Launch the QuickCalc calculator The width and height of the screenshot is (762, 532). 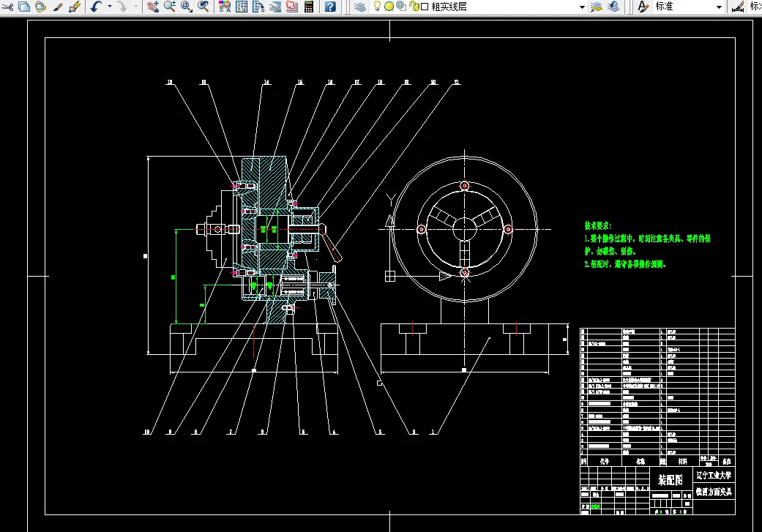pyautogui.click(x=309, y=7)
